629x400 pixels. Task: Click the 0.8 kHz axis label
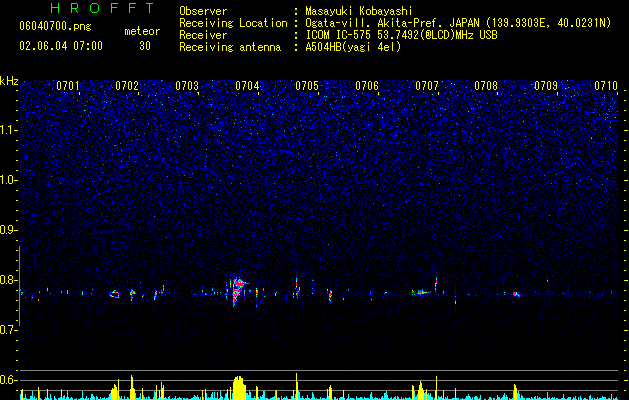click(x=9, y=280)
